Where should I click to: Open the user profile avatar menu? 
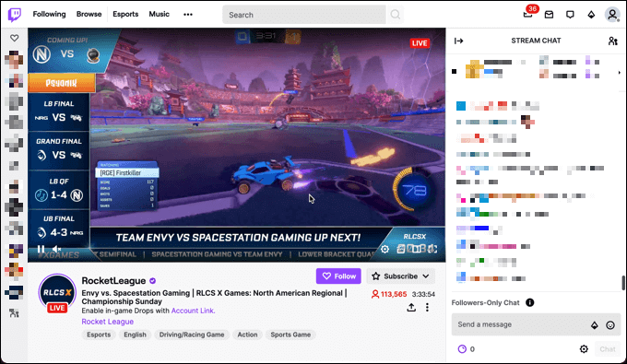click(x=612, y=15)
